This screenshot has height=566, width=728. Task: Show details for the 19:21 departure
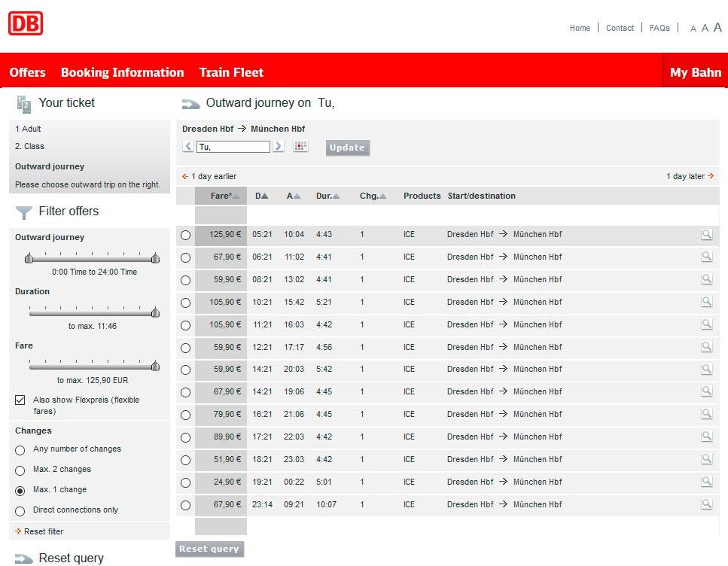[706, 482]
